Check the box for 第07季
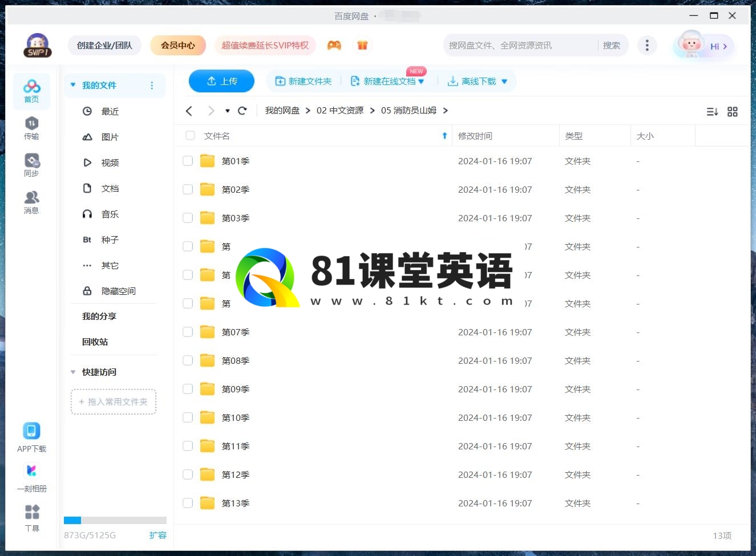756x556 pixels. (188, 332)
